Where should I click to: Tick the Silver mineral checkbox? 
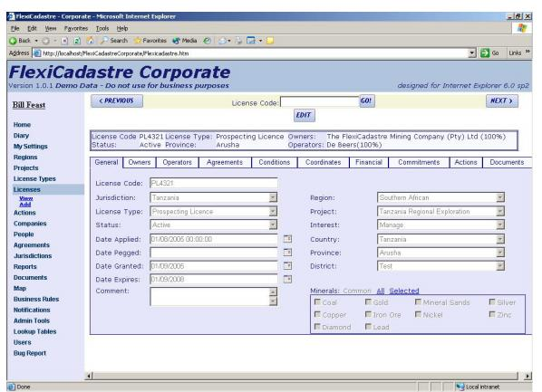pyautogui.click(x=492, y=301)
